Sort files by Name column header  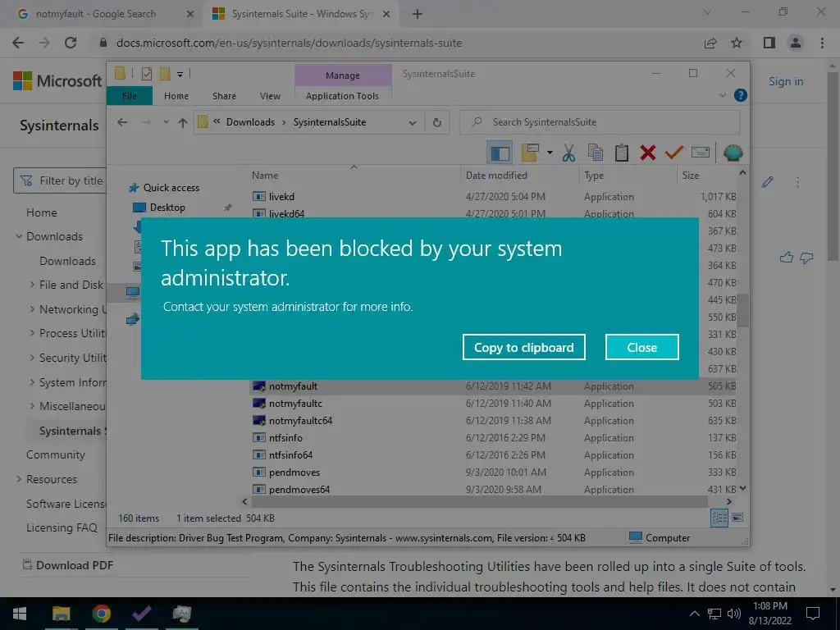pos(265,176)
